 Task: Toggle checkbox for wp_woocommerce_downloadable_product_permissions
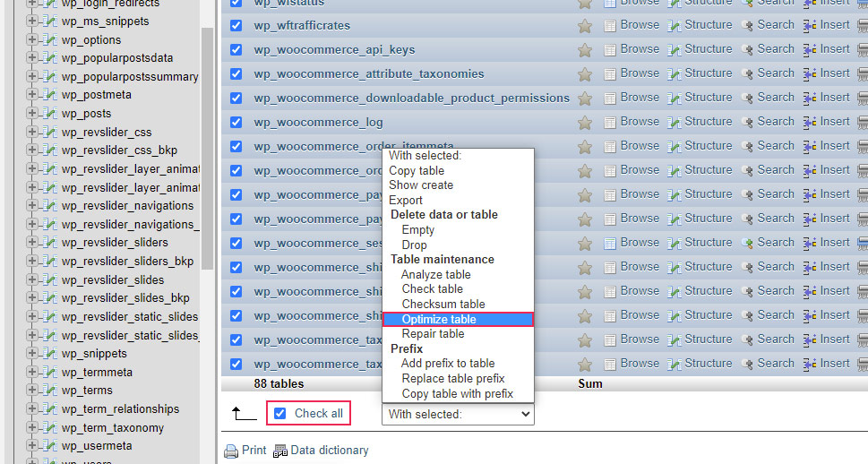click(236, 98)
